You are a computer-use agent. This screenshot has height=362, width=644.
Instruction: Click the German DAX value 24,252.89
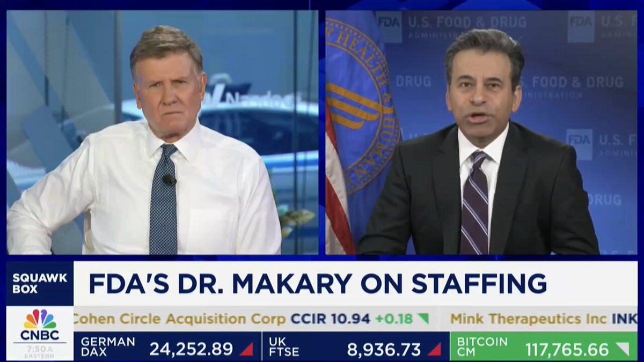[191, 350]
